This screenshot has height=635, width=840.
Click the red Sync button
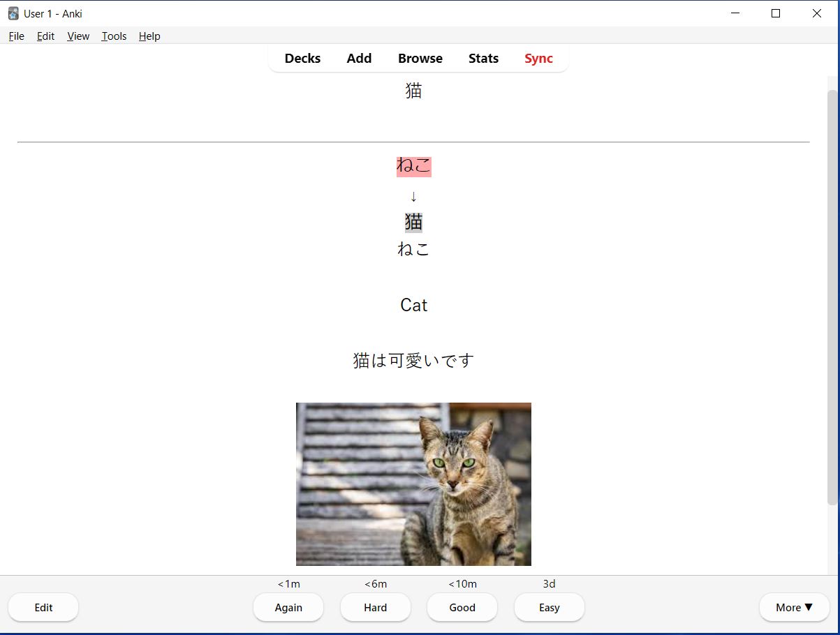538,59
